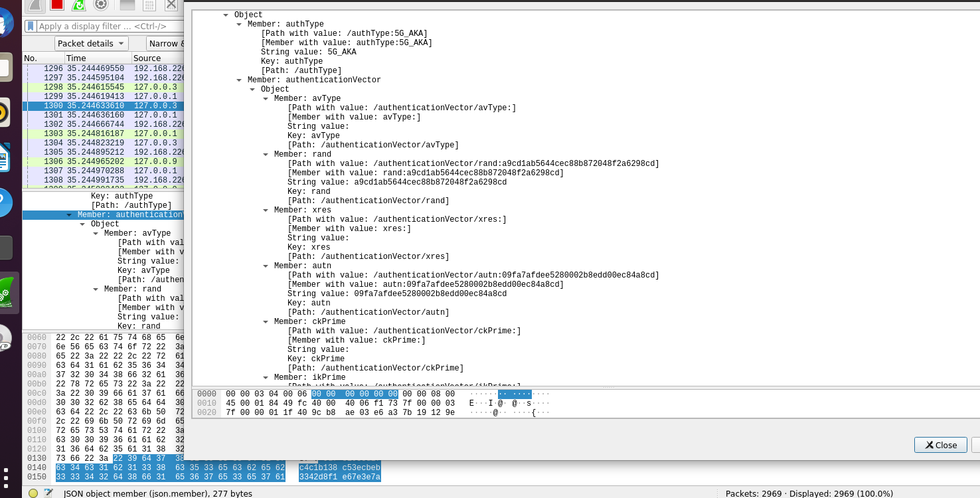The width and height of the screenshot is (980, 498).
Task: Collapse Member: ikPrime in dialog
Action: pyautogui.click(x=266, y=377)
